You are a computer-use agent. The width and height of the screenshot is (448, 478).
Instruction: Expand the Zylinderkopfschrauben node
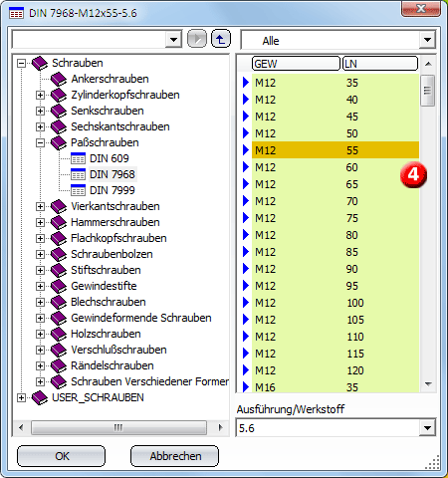pos(40,95)
